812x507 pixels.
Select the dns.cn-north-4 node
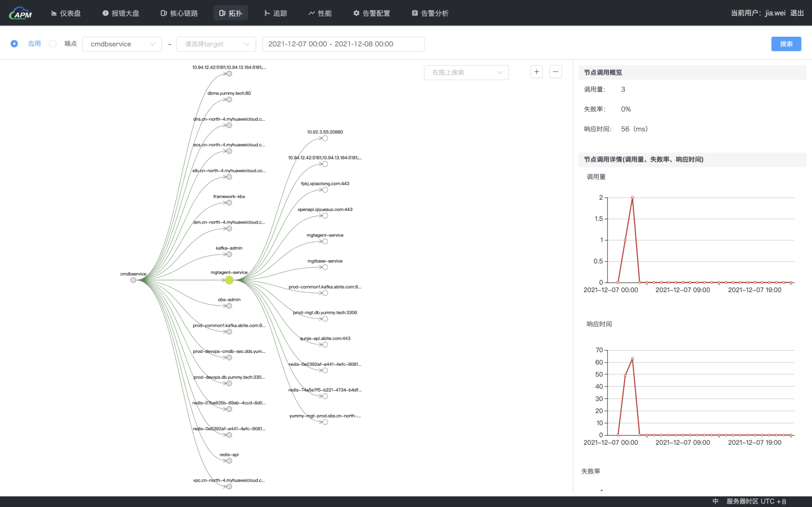pyautogui.click(x=229, y=126)
